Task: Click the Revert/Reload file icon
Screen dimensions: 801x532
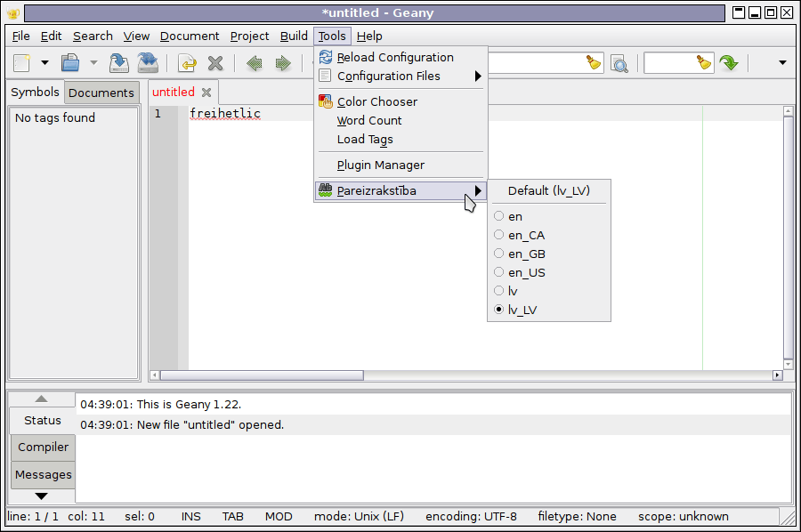Action: [187, 63]
